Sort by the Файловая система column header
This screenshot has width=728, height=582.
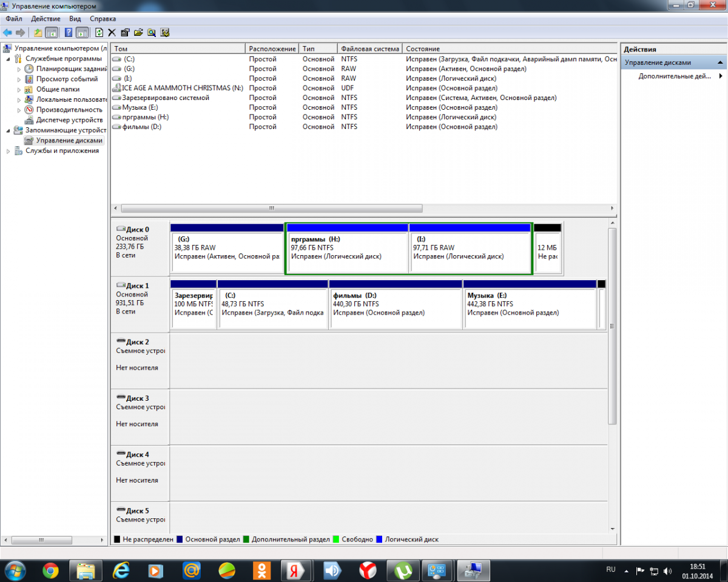click(369, 48)
